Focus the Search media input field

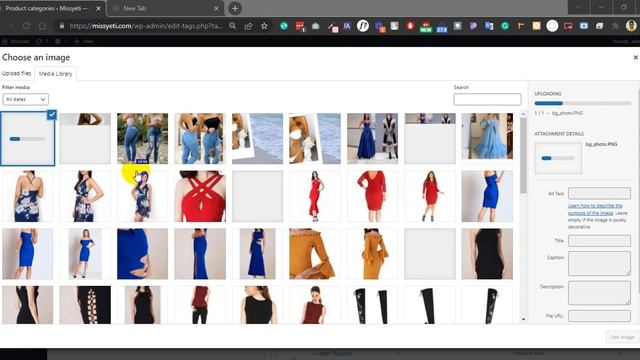487,99
